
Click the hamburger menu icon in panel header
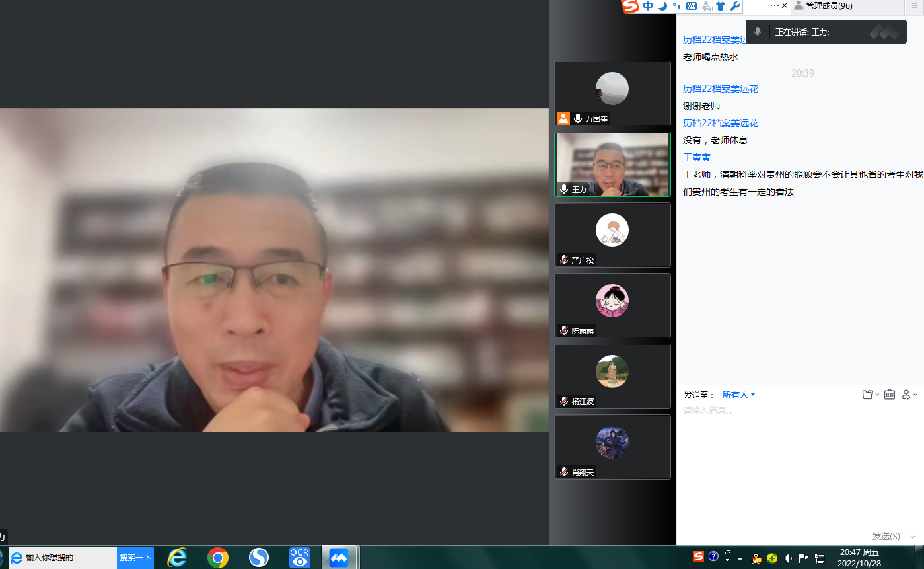[914, 6]
